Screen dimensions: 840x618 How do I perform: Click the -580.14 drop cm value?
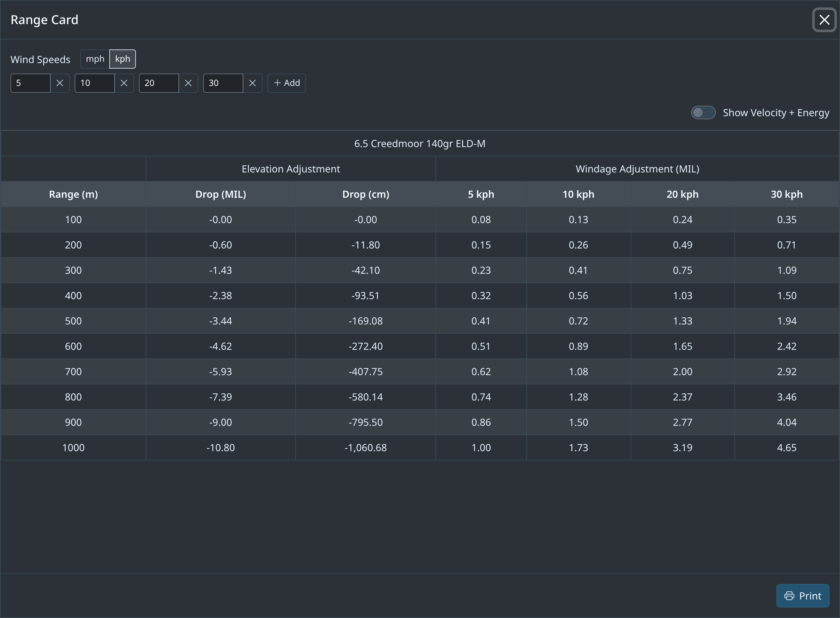coord(366,397)
